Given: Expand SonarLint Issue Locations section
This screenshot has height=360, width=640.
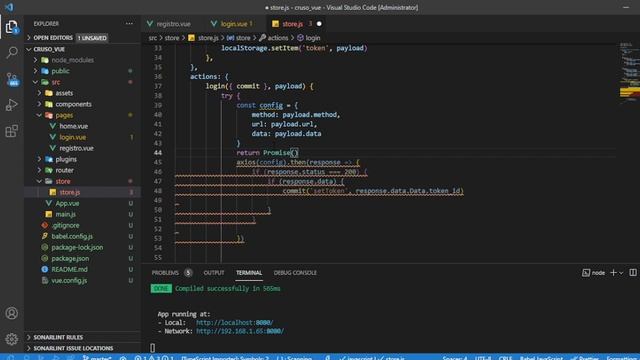Looking at the screenshot, I should click(x=73, y=348).
